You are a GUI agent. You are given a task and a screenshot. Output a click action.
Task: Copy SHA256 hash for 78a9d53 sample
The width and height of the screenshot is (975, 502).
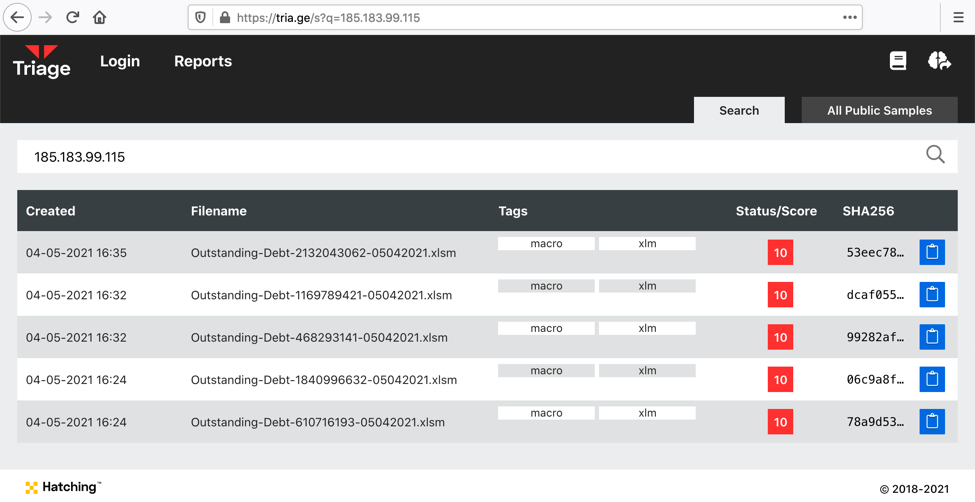932,422
